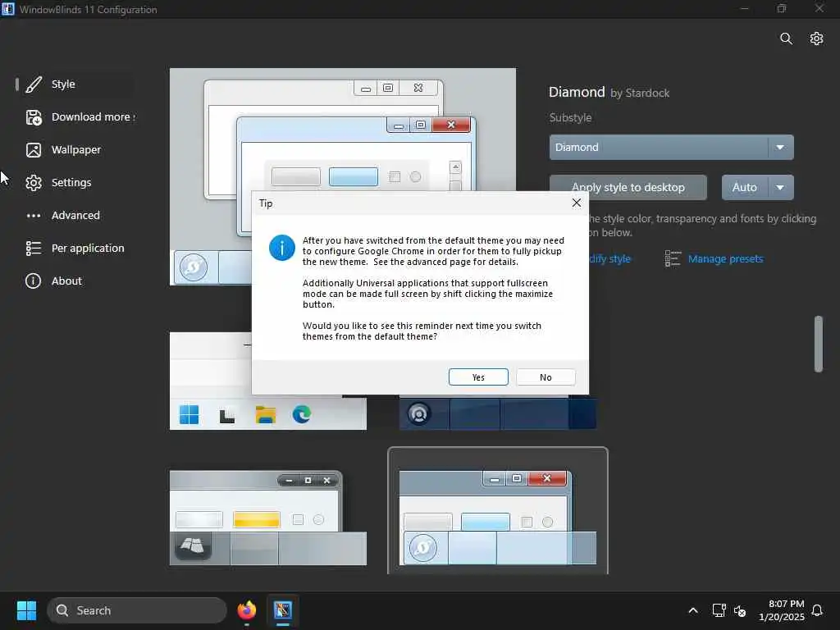
Task: Click the arrow beside Auto button
Action: (x=781, y=188)
